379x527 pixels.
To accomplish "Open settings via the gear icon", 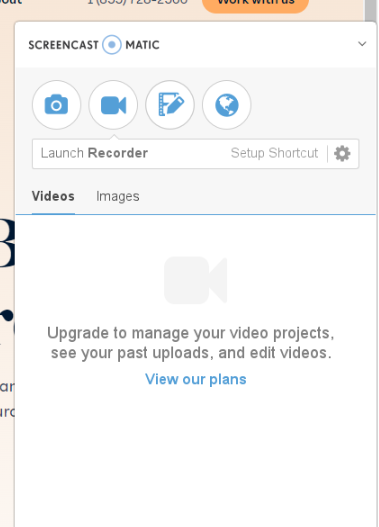I will (342, 154).
